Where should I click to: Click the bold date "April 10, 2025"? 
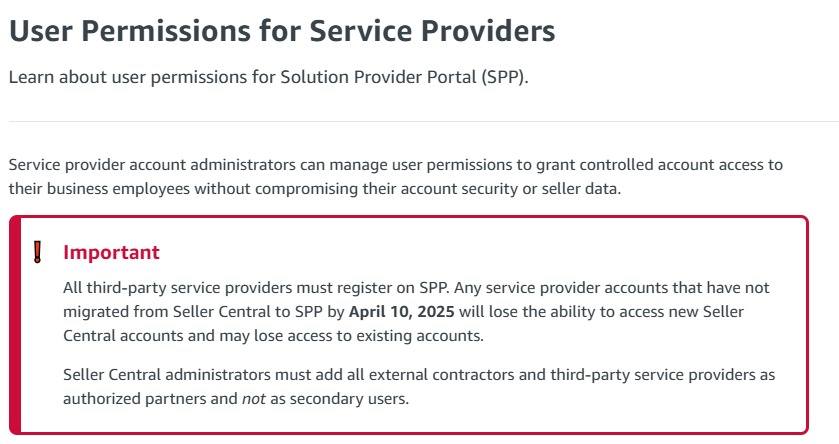click(x=401, y=311)
